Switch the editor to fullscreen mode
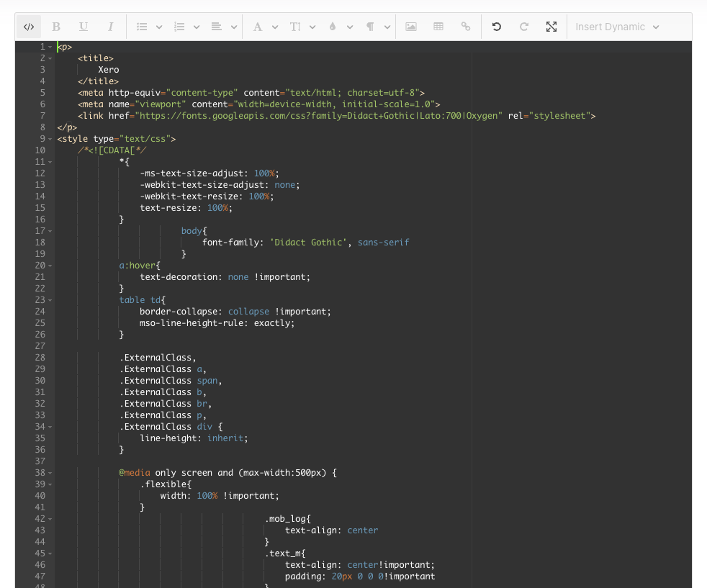The image size is (707, 588). tap(551, 26)
